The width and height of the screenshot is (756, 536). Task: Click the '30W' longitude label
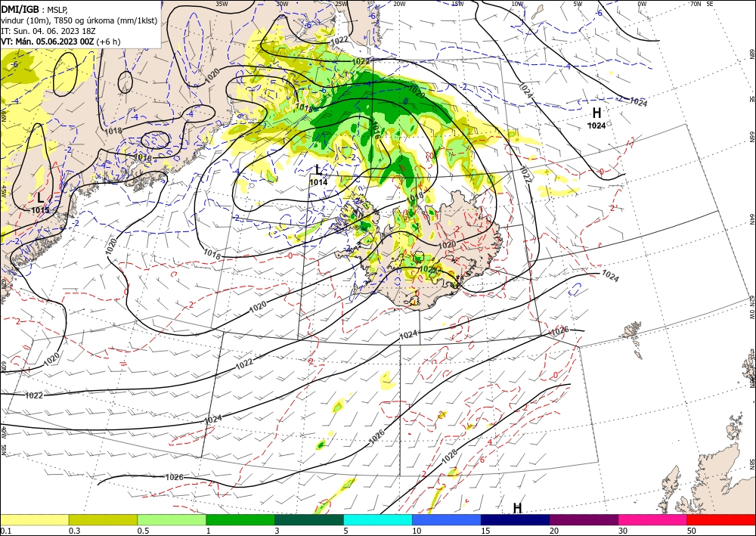tap(282, 4)
